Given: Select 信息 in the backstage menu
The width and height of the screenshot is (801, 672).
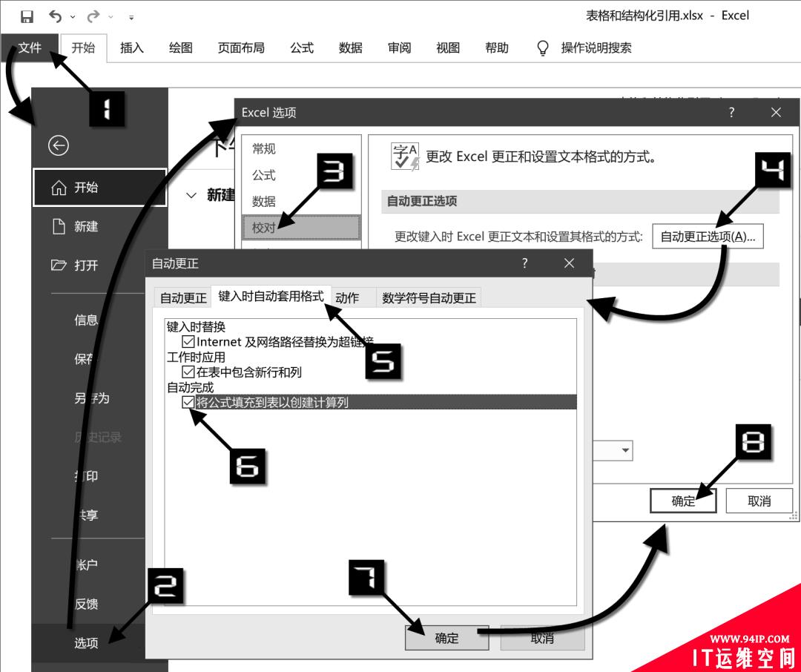Looking at the screenshot, I should coord(86,320).
